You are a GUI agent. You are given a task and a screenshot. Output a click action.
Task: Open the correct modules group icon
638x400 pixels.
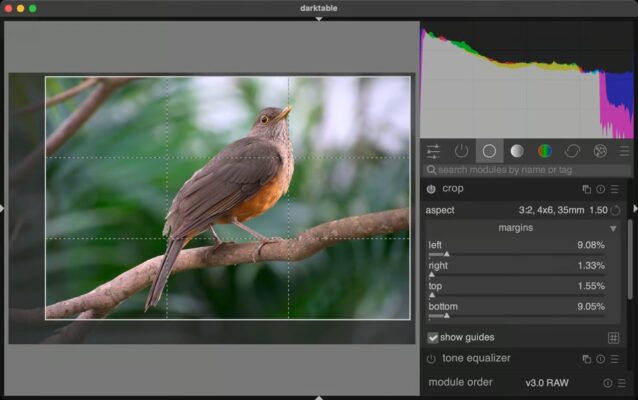click(x=572, y=151)
